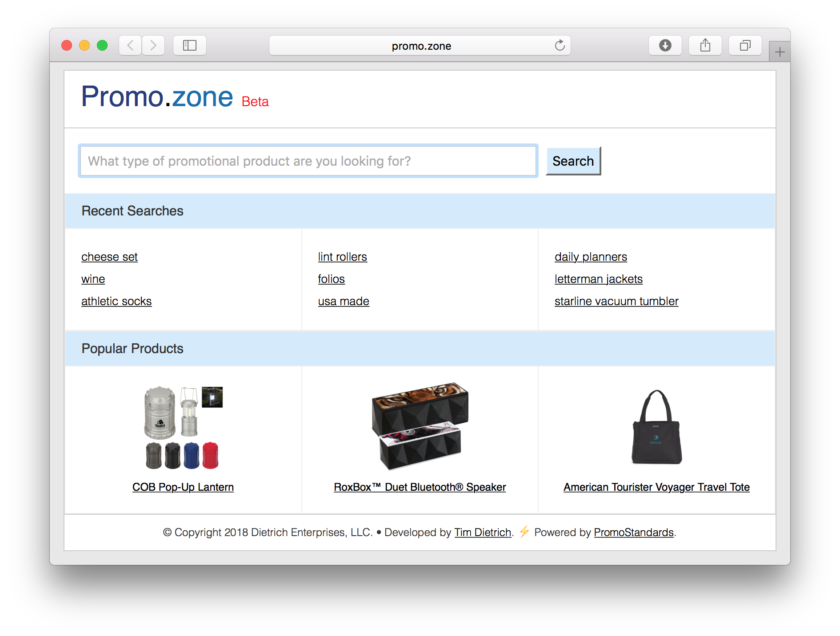Reload the page with the refresh icon
Screen dimensions: 840x636
click(560, 45)
